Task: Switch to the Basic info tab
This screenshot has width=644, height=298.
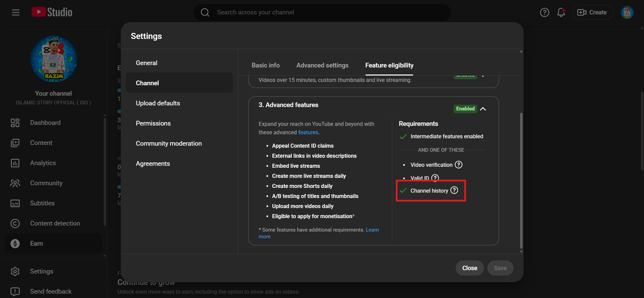Action: (x=265, y=65)
